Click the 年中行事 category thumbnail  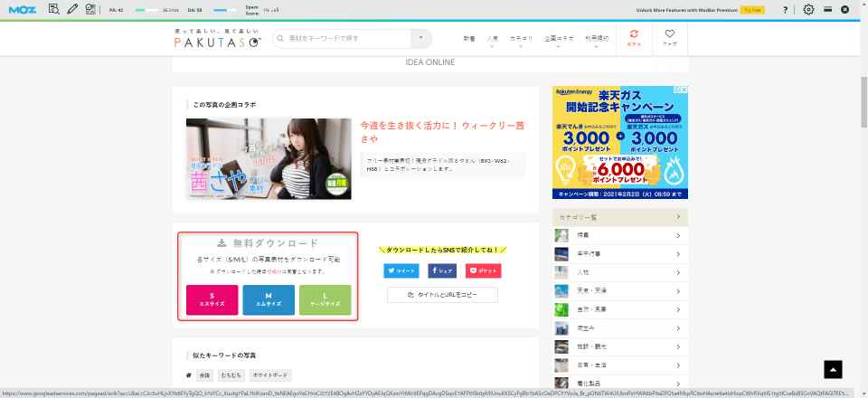(561, 254)
